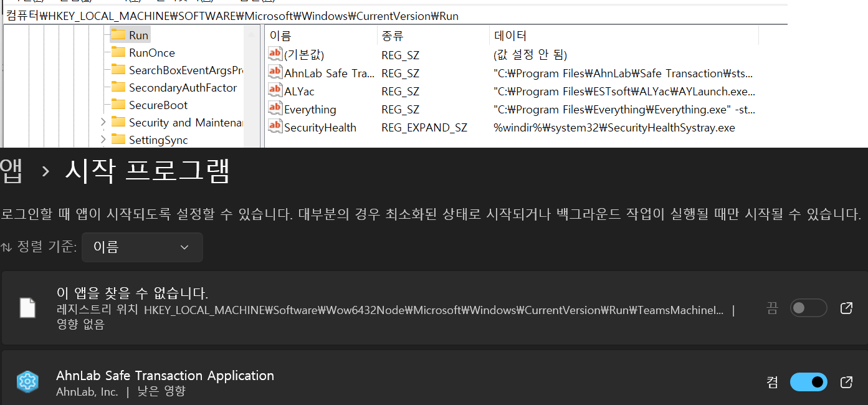The width and height of the screenshot is (868, 405).
Task: Select the ALYac value name
Action: click(x=300, y=92)
